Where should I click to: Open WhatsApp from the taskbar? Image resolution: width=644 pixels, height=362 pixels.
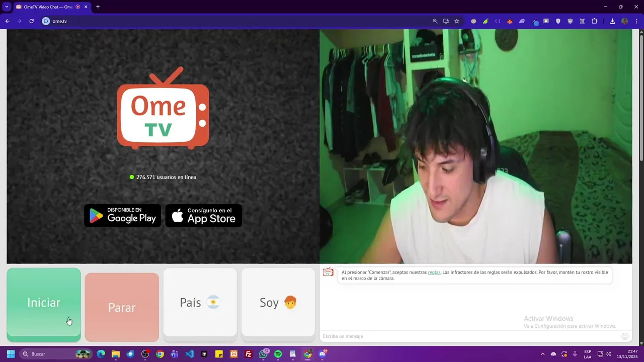coord(264,354)
